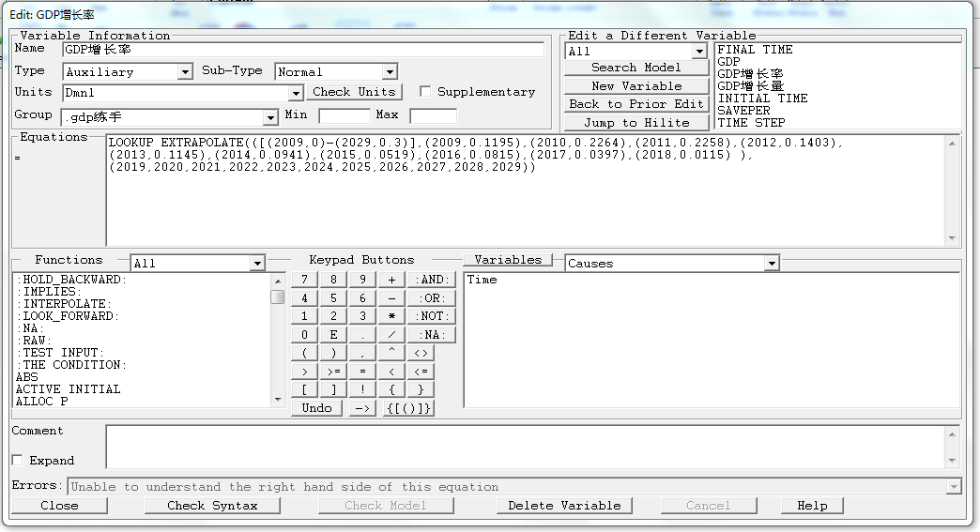Click the exclamation mark keypad button
The width and height of the screenshot is (980, 532).
coord(362,389)
